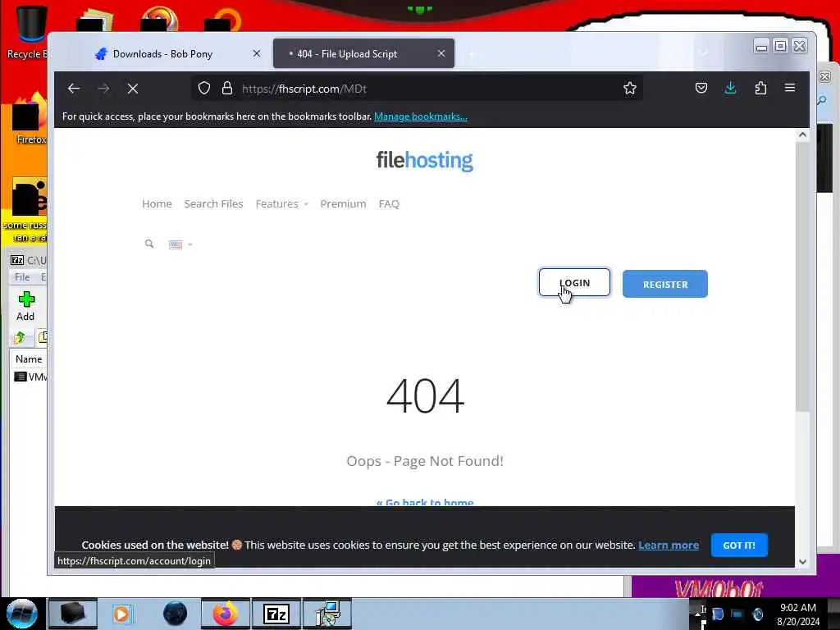Open tracking protection shield icon
Screen dimensions: 840x630
(x=204, y=89)
